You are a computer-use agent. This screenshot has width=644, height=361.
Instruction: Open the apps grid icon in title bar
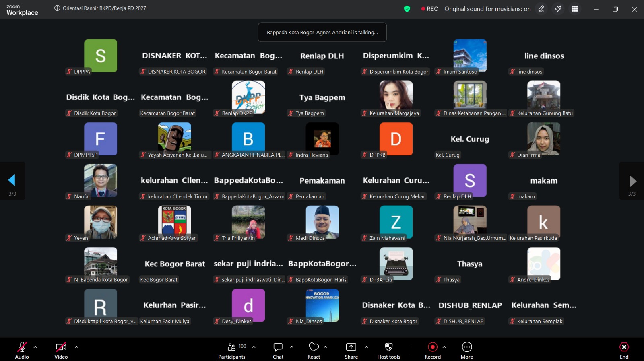tap(575, 9)
